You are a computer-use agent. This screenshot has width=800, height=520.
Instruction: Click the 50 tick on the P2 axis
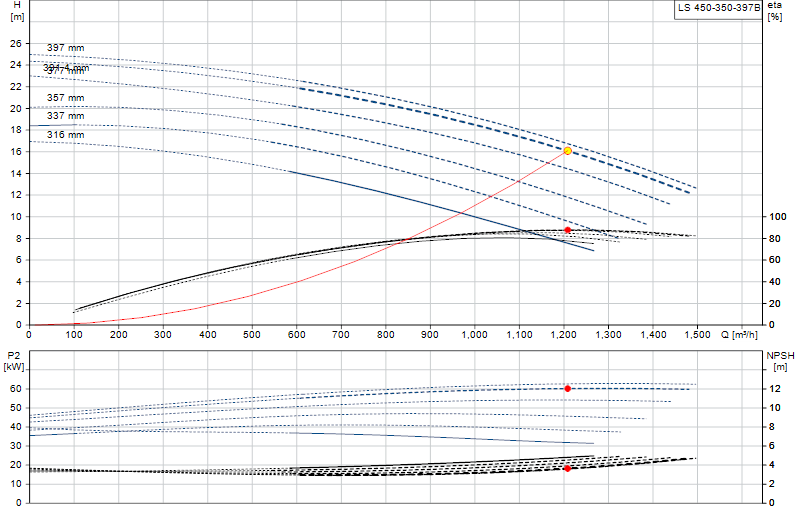point(16,408)
